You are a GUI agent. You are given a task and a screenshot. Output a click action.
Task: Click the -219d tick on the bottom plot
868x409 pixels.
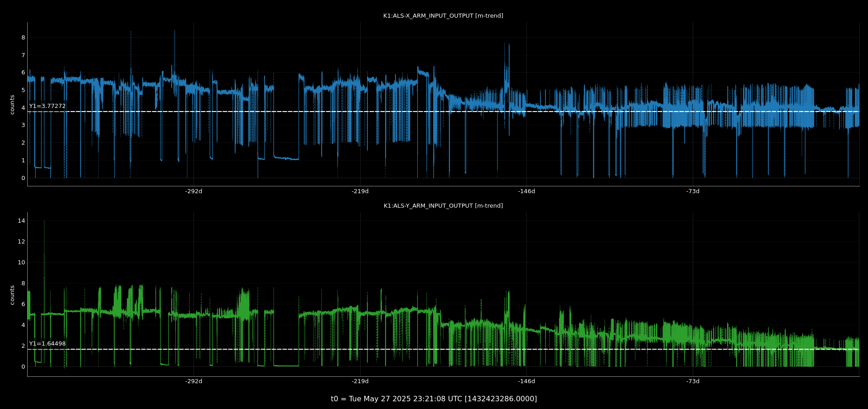(x=360, y=381)
